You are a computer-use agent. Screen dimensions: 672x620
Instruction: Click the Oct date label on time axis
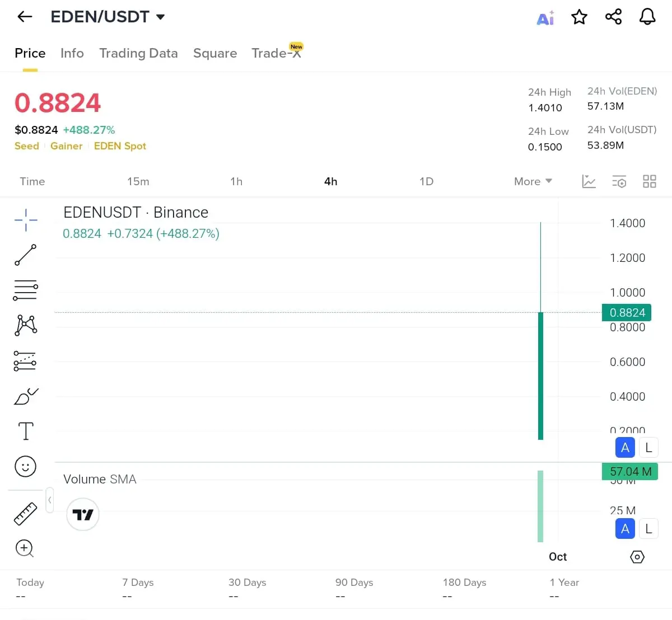coord(558,557)
